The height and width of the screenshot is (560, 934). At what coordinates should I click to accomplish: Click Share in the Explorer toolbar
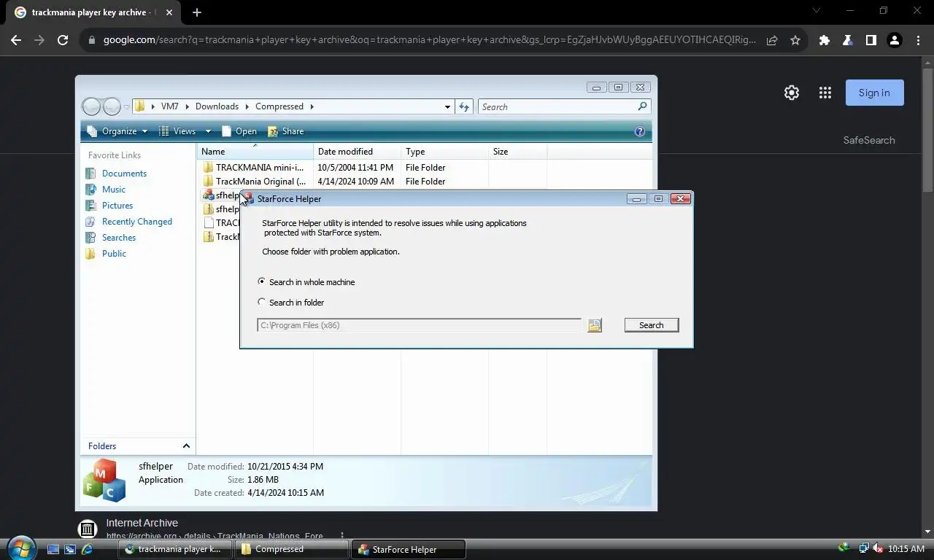(x=286, y=131)
